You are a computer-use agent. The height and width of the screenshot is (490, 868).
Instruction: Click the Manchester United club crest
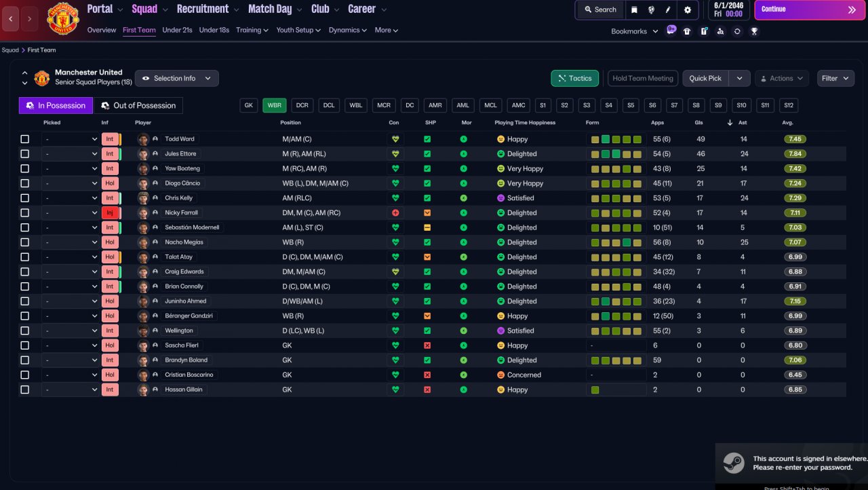click(63, 18)
